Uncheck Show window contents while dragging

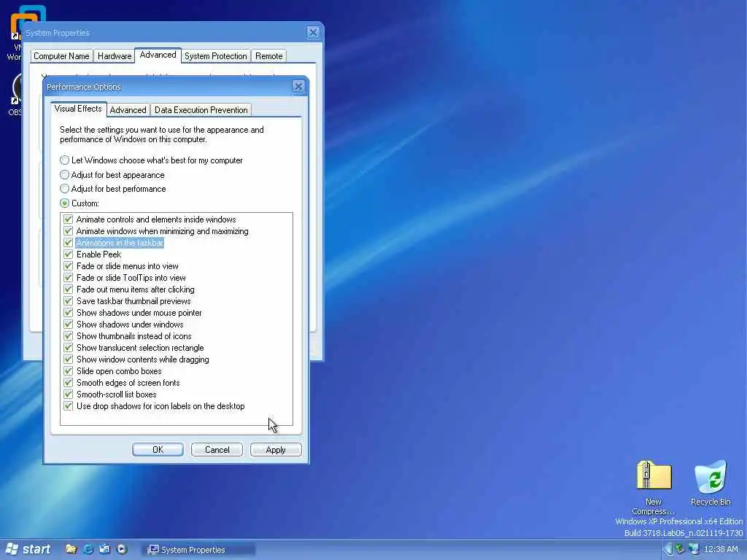tap(68, 359)
